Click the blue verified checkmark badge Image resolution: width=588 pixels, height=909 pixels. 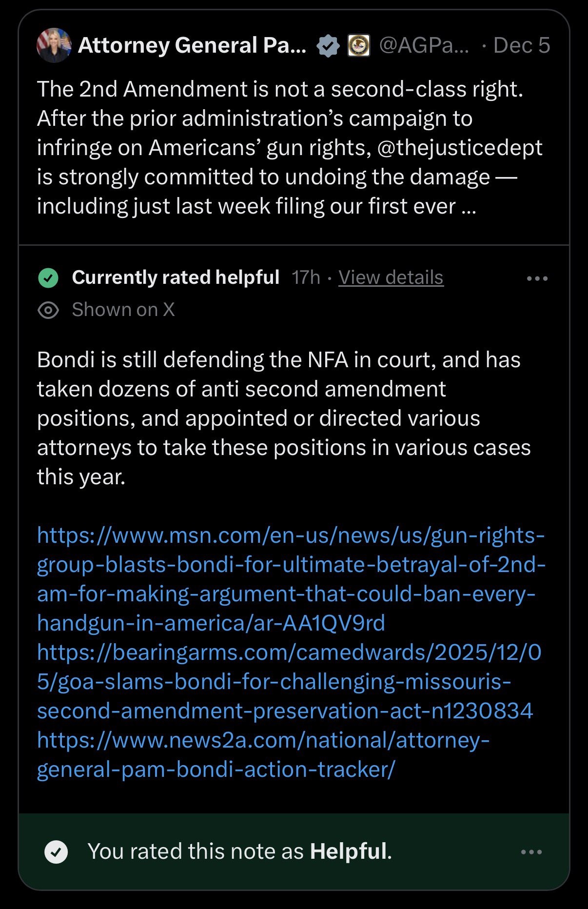click(328, 46)
